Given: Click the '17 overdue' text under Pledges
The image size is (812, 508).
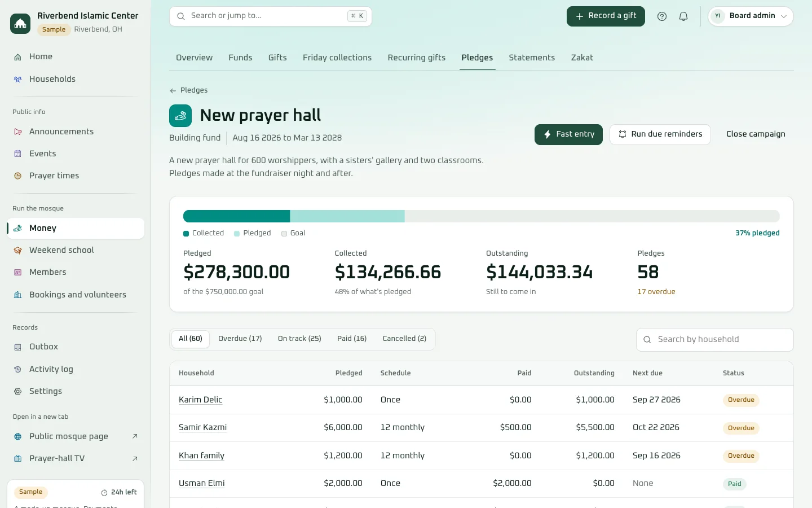Looking at the screenshot, I should point(656,292).
